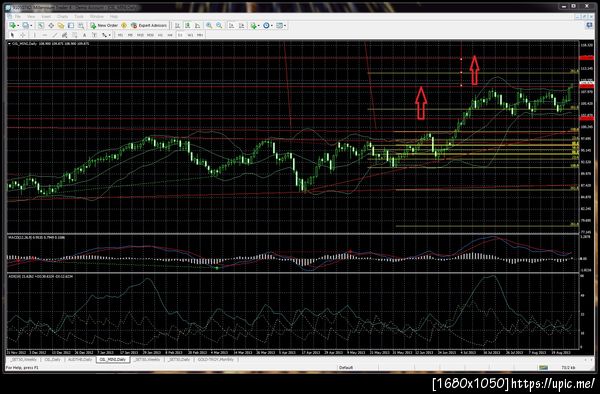Switch chart to bar chart type
This screenshot has height=394, width=600.
(x=178, y=25)
